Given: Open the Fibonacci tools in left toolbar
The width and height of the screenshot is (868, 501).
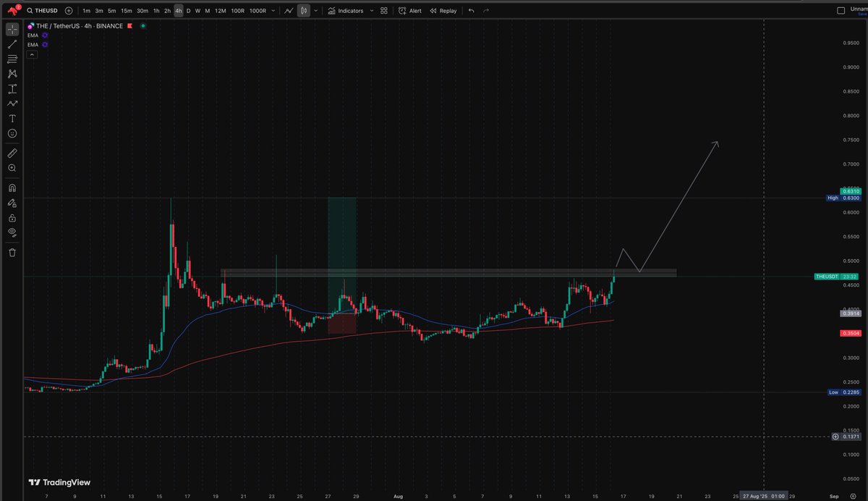Looking at the screenshot, I should click(12, 59).
